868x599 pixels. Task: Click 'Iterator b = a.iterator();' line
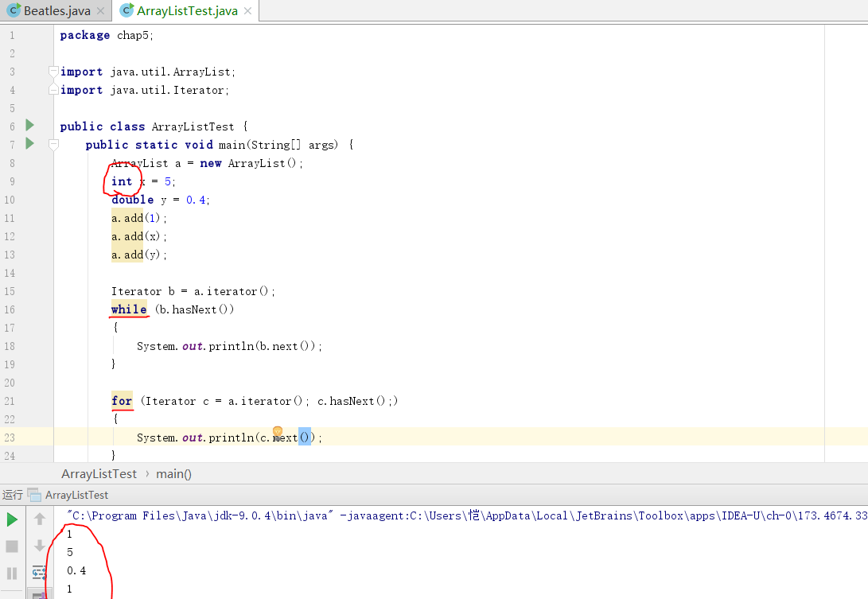click(193, 291)
